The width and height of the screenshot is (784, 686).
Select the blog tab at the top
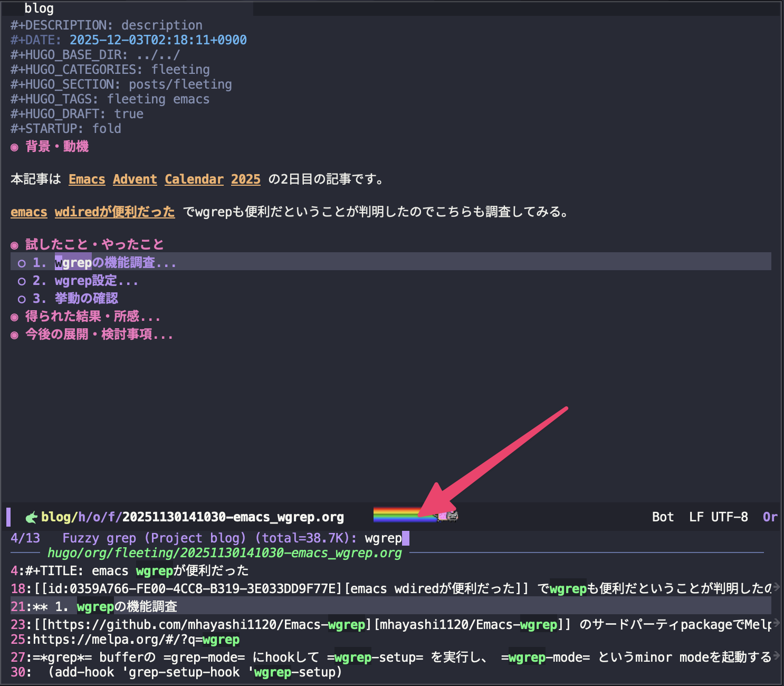click(x=39, y=8)
